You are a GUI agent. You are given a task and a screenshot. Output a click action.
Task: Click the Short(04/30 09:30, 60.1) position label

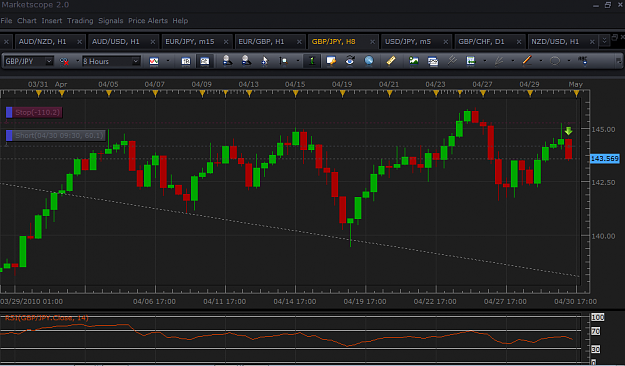click(x=56, y=136)
